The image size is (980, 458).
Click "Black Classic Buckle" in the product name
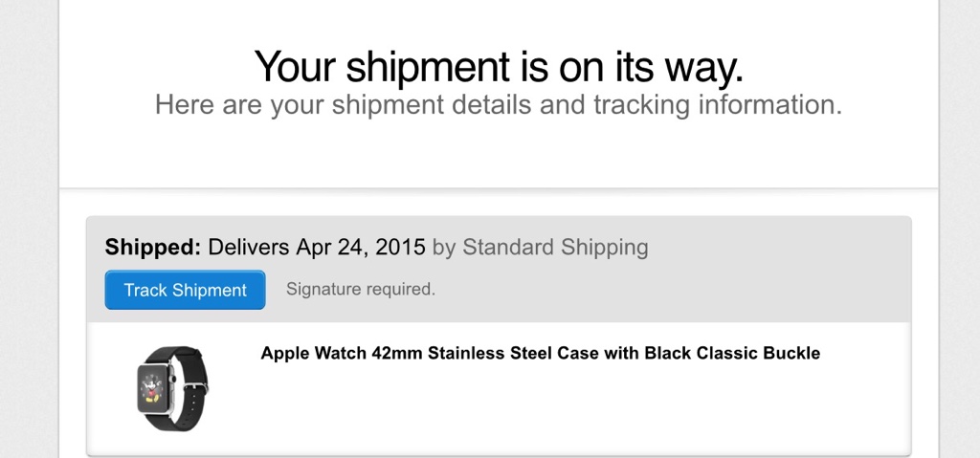point(732,353)
